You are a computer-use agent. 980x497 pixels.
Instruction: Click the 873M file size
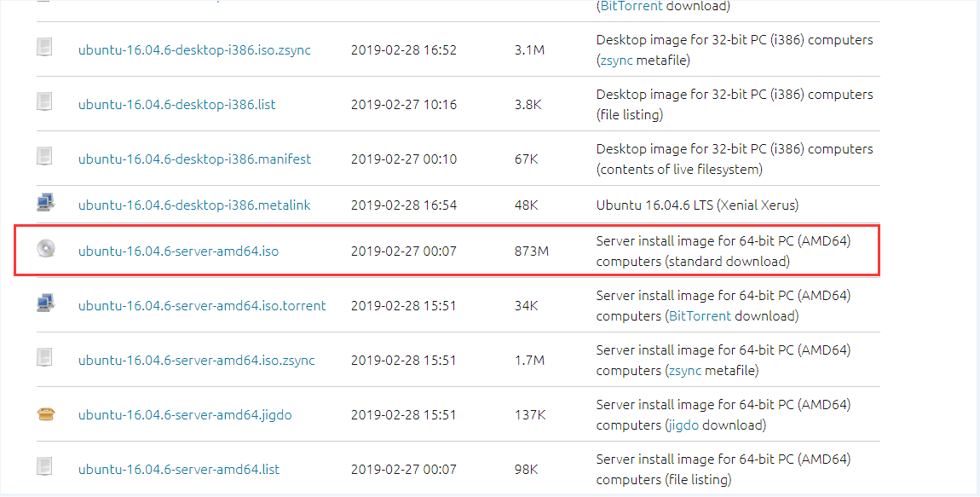532,251
